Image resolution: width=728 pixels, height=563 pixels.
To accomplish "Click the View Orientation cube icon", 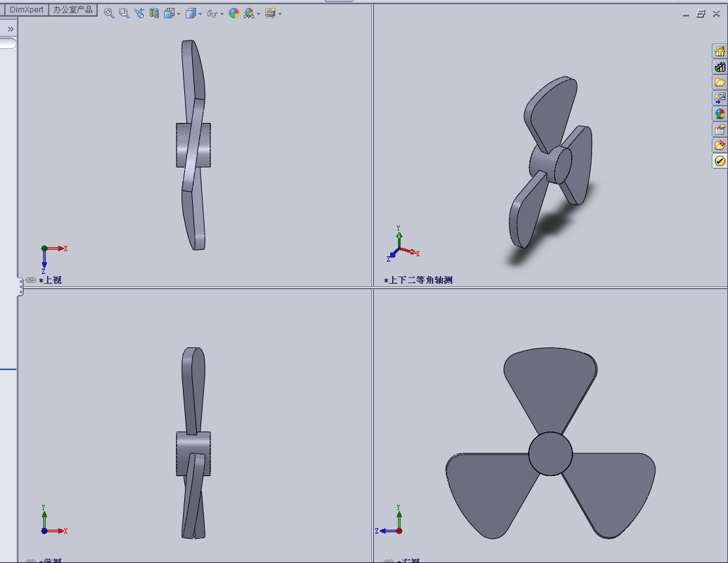I will click(x=169, y=14).
